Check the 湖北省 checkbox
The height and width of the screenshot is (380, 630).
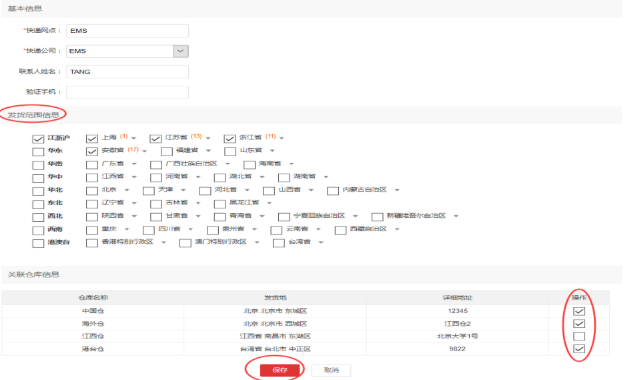[220, 178]
